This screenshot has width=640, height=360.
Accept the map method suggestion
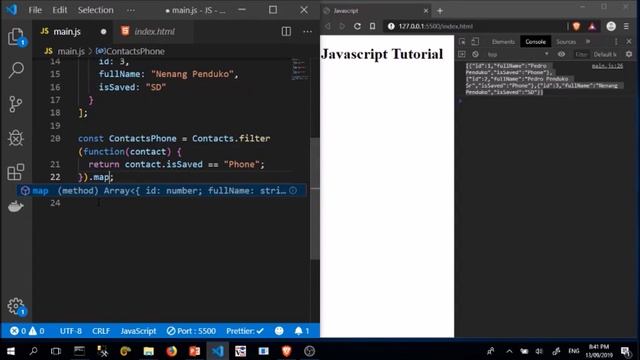coord(161,191)
